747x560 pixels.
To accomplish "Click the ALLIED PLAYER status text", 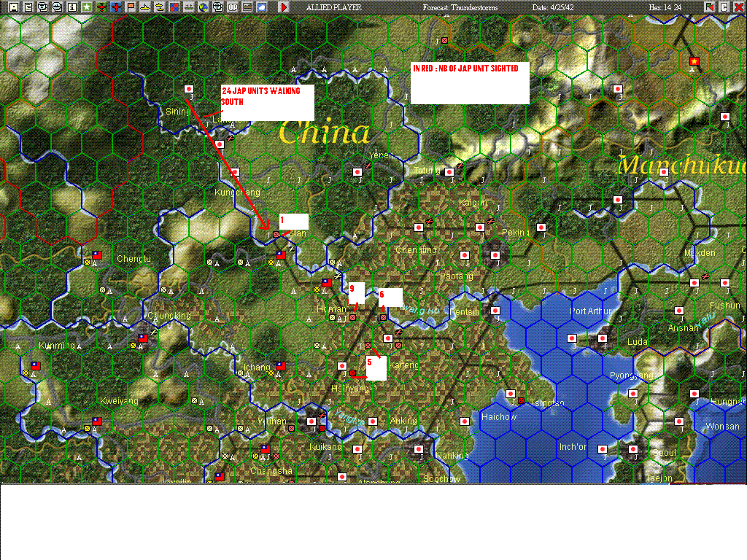I will [x=333, y=7].
